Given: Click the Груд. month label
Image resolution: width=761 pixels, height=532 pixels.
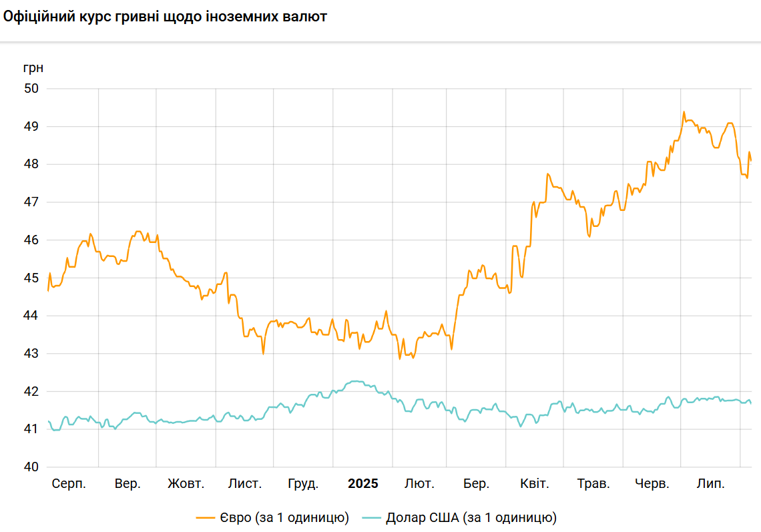Looking at the screenshot, I should click(303, 484).
